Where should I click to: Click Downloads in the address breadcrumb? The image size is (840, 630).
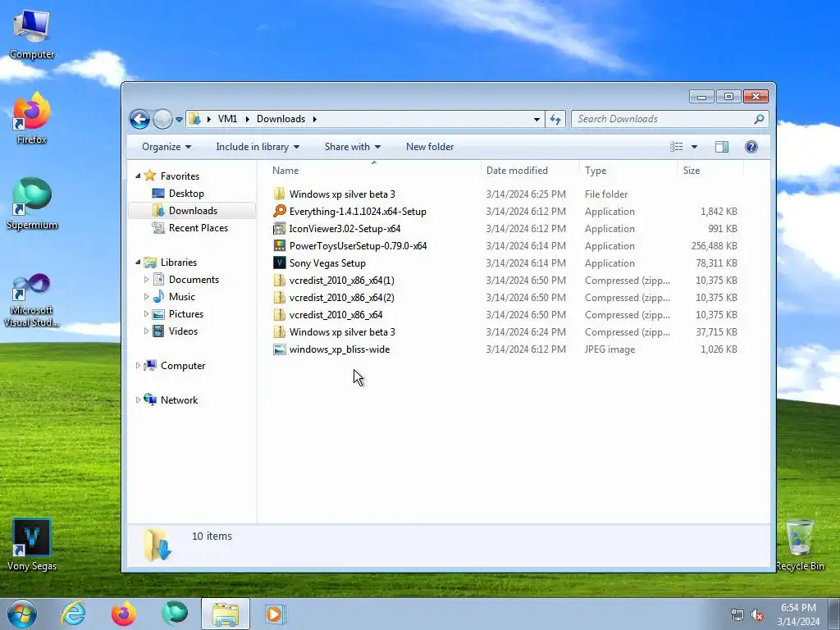[281, 119]
